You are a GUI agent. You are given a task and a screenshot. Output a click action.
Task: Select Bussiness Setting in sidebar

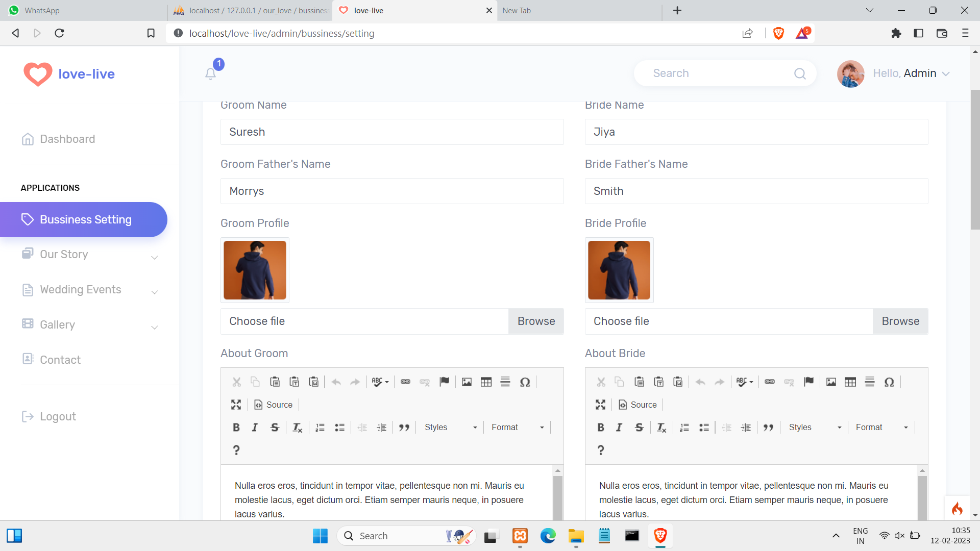tap(84, 220)
